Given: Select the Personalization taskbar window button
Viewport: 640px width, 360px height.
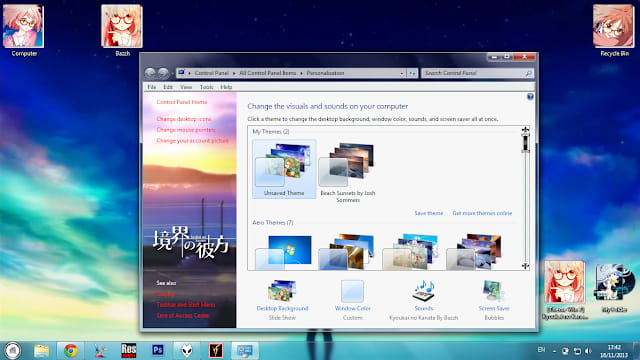Looking at the screenshot, I should click(x=245, y=350).
